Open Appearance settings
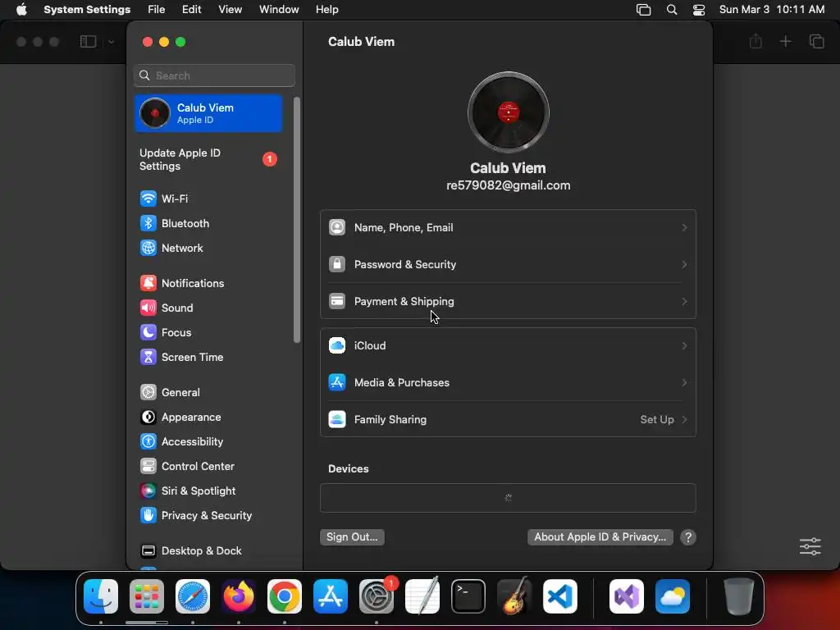Screen dimensions: 840x630 click(180, 418)
